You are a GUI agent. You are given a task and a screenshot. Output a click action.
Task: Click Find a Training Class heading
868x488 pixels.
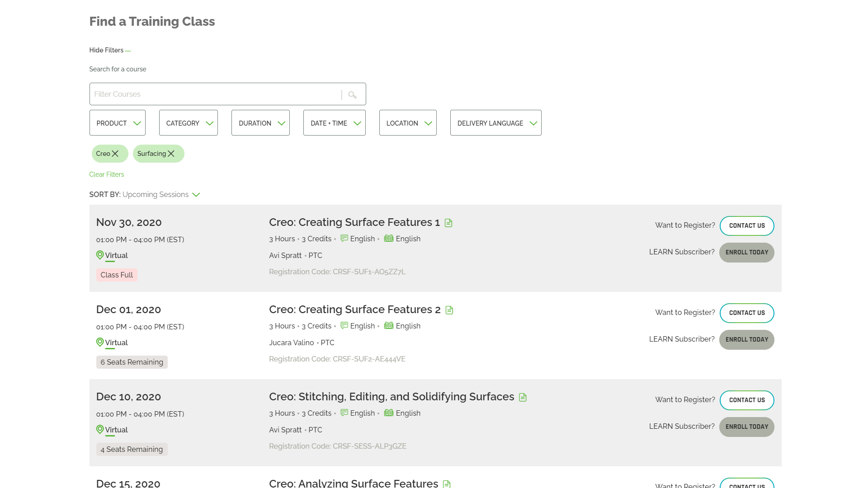click(152, 22)
